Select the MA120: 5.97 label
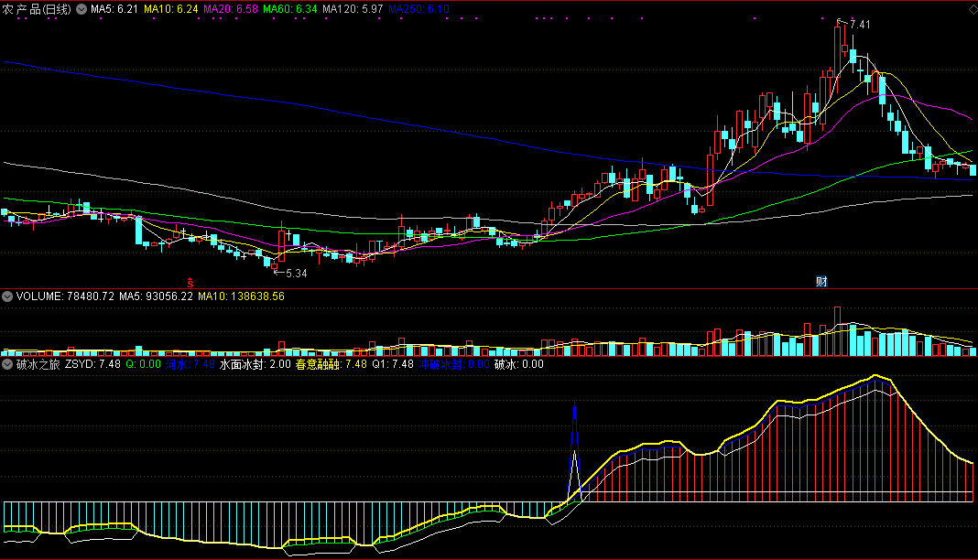Image resolution: width=978 pixels, height=560 pixels. click(x=353, y=9)
